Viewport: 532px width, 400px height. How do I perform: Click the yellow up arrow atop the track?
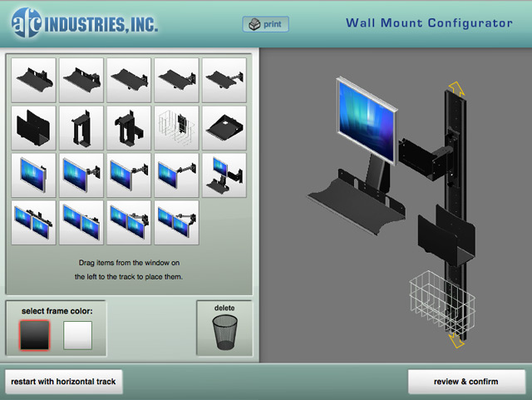click(456, 89)
